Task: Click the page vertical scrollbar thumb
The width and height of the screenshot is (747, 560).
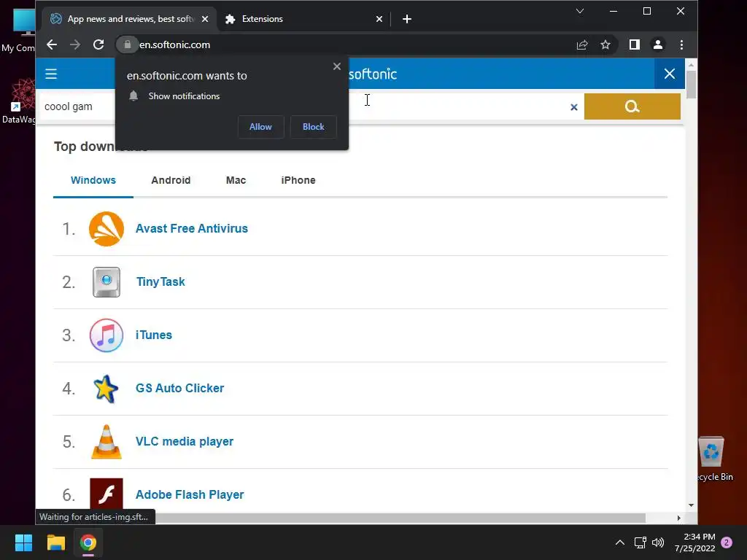Action: pyautogui.click(x=691, y=85)
